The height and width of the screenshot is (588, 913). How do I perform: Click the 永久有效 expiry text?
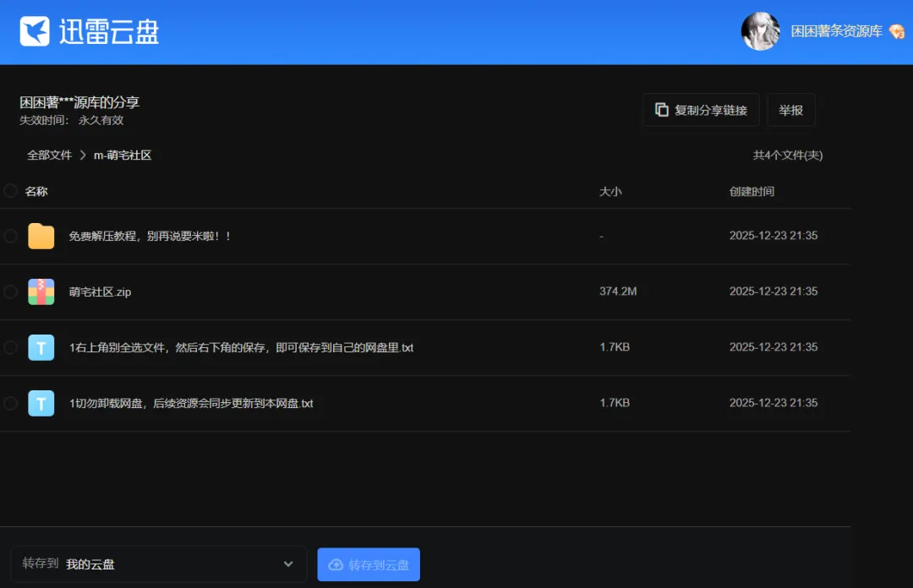101,120
